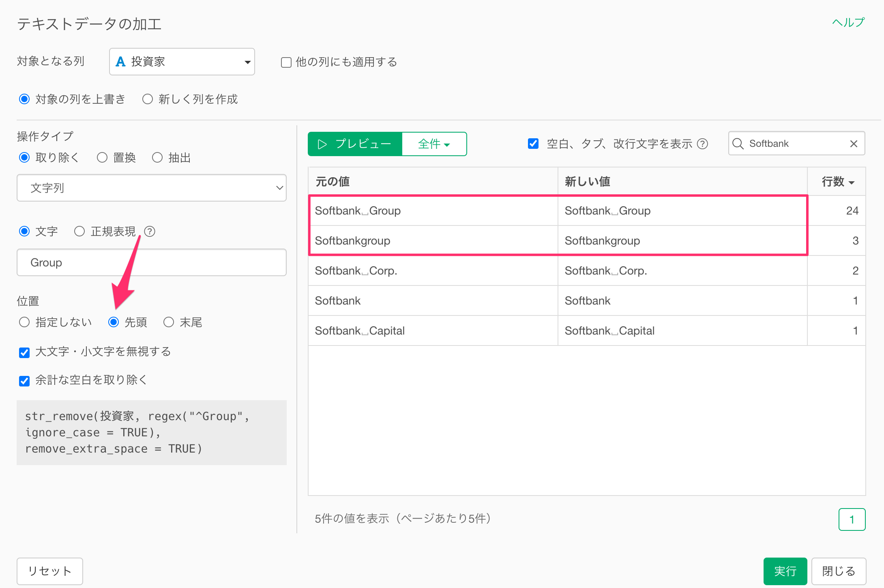Click the 閉じる button
This screenshot has height=588, width=884.
839,571
